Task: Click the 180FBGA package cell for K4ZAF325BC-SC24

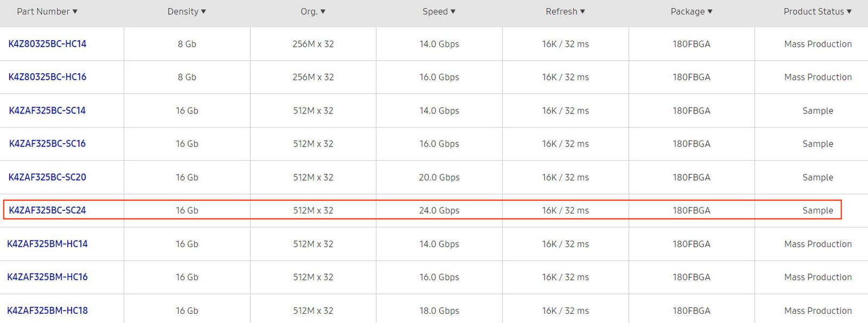Action: [692, 210]
